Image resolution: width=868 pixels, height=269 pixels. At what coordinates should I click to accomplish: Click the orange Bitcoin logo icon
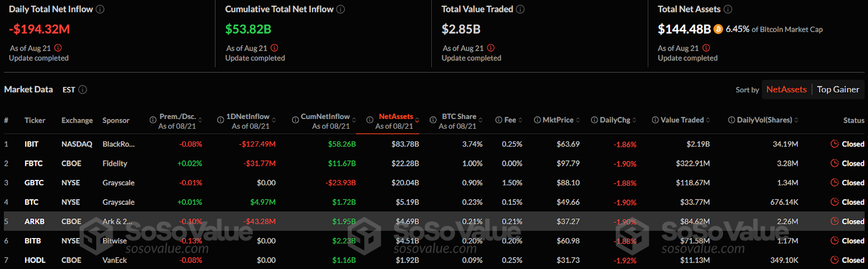[x=718, y=29]
